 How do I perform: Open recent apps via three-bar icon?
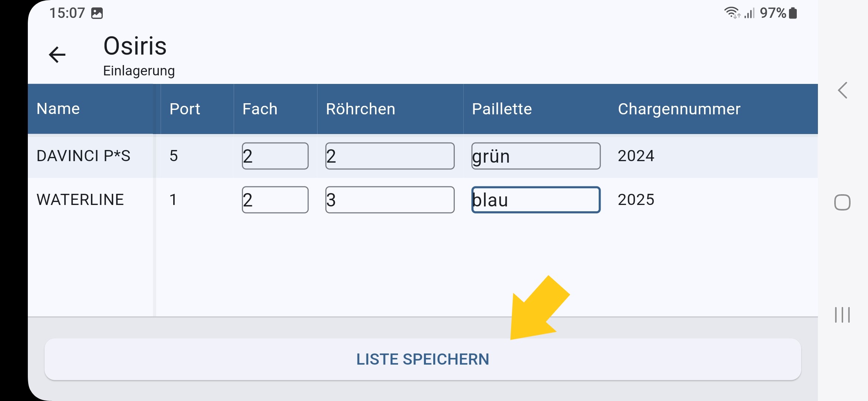[x=842, y=315]
